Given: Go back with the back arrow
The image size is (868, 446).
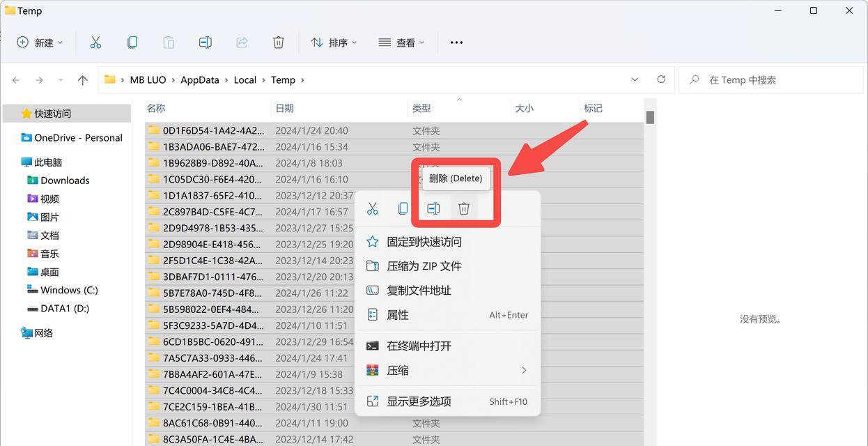Looking at the screenshot, I should coord(16,80).
